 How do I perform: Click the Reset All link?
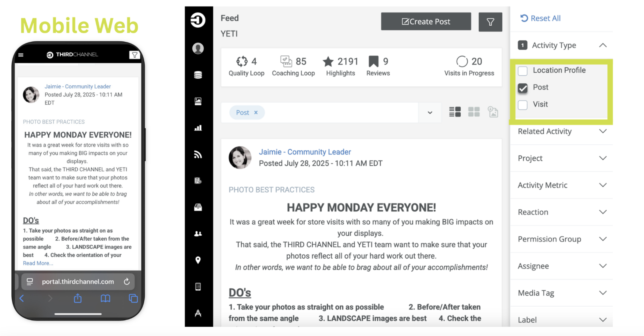click(540, 18)
